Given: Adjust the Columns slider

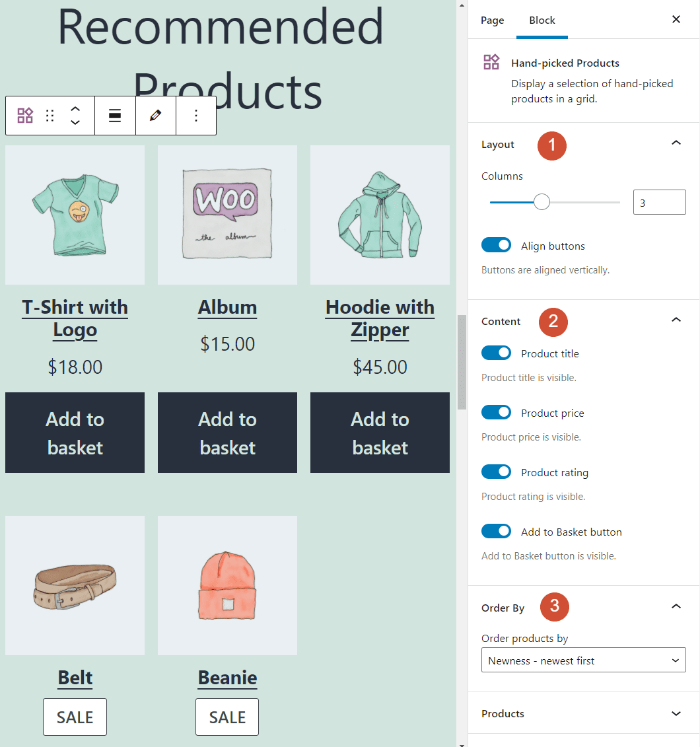Looking at the screenshot, I should click(542, 201).
